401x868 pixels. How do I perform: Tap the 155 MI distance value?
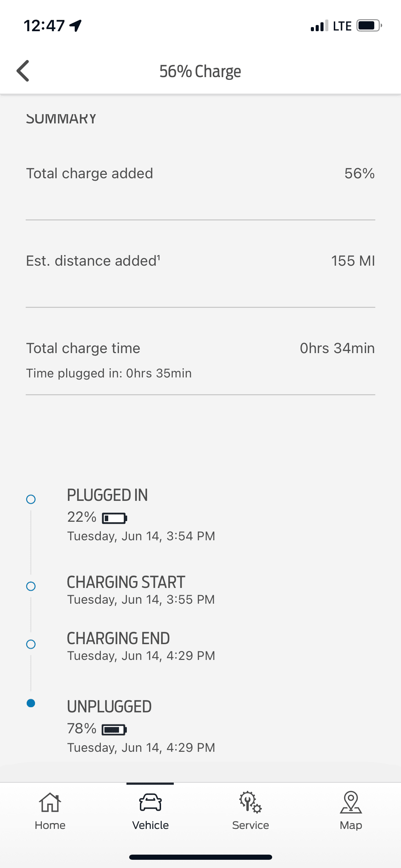pyautogui.click(x=353, y=261)
